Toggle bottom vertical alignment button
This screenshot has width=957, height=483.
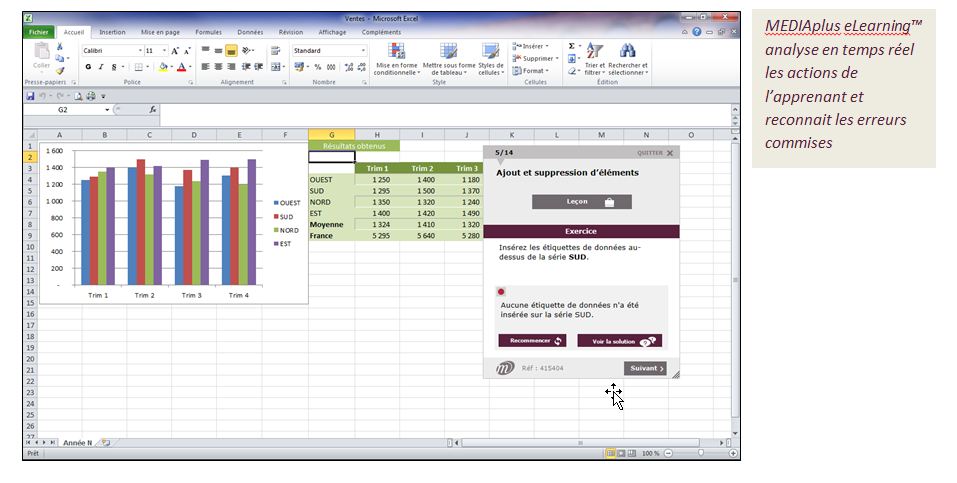(231, 51)
